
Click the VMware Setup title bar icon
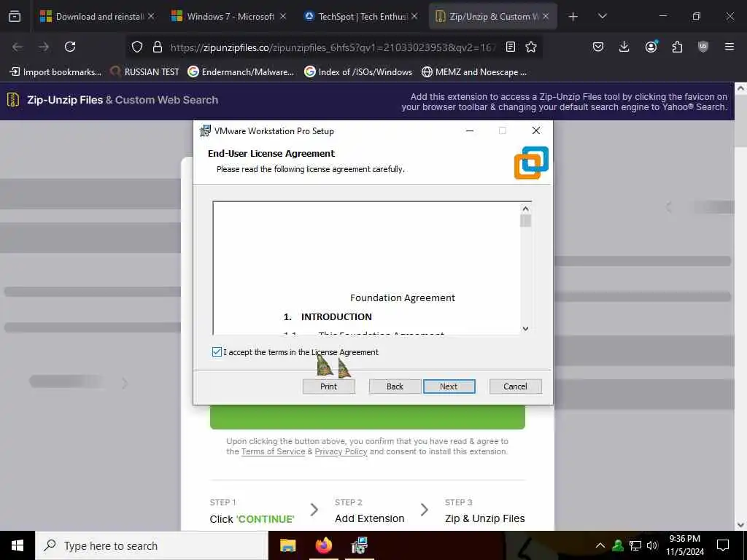point(205,131)
